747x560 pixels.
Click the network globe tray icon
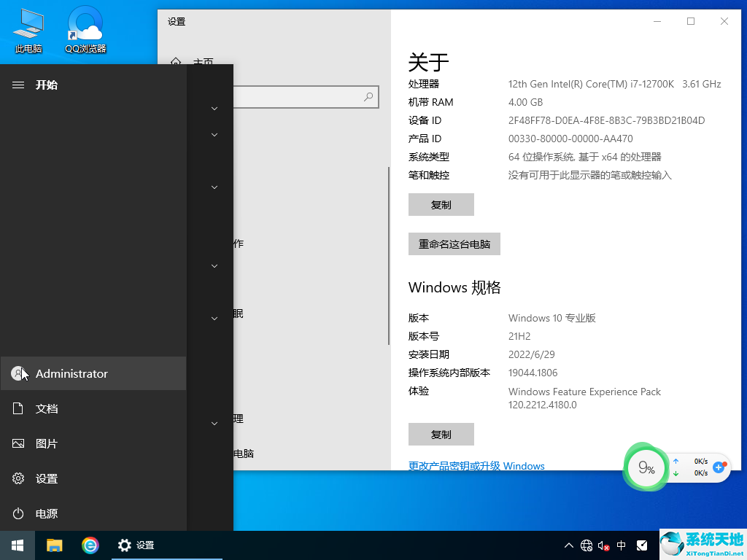[x=587, y=545]
